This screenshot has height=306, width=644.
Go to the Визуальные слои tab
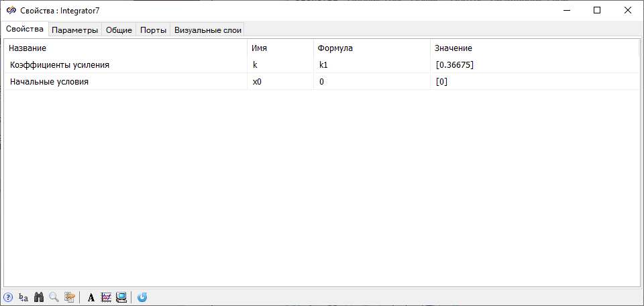(207, 30)
